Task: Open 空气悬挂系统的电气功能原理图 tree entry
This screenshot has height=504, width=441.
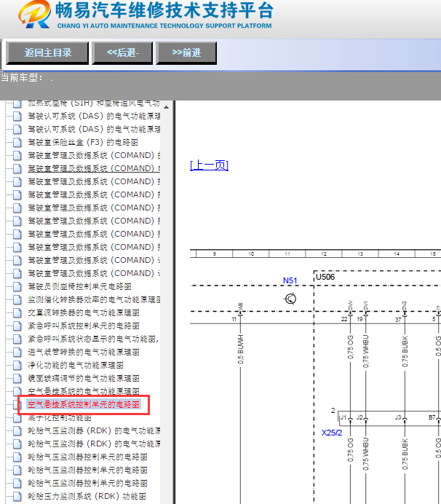Action: (x=84, y=392)
